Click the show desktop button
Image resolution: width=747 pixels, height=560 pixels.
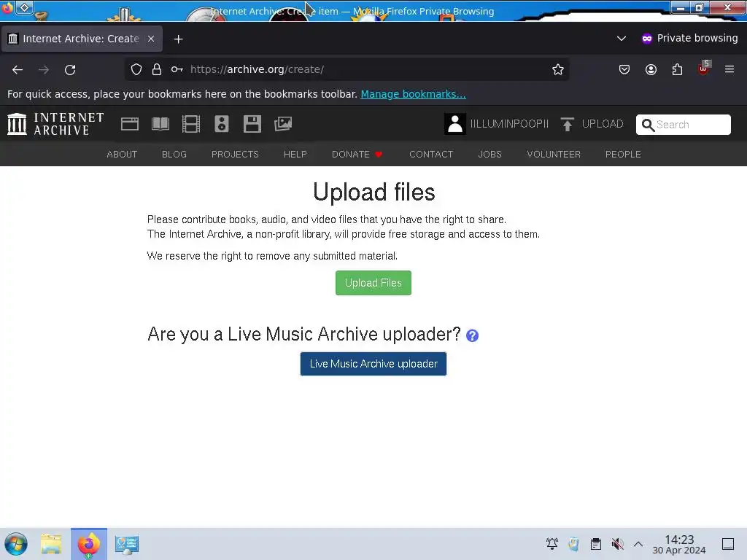(728, 544)
